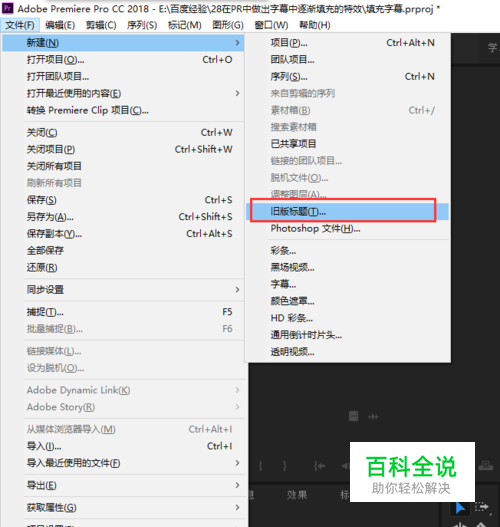Choose 字幕... in New submenu
Viewport: 500px width, 527px height.
348,284
